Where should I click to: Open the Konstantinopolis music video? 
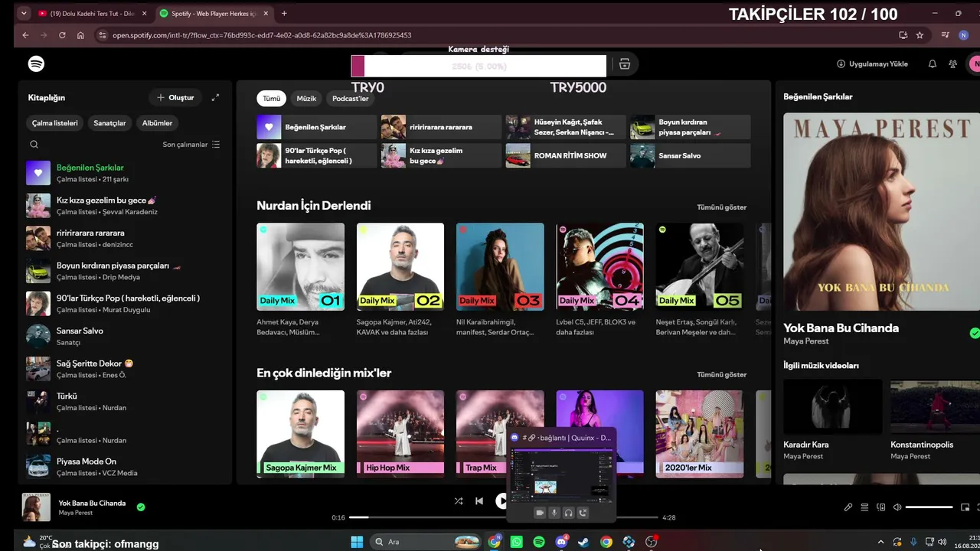[x=935, y=407]
